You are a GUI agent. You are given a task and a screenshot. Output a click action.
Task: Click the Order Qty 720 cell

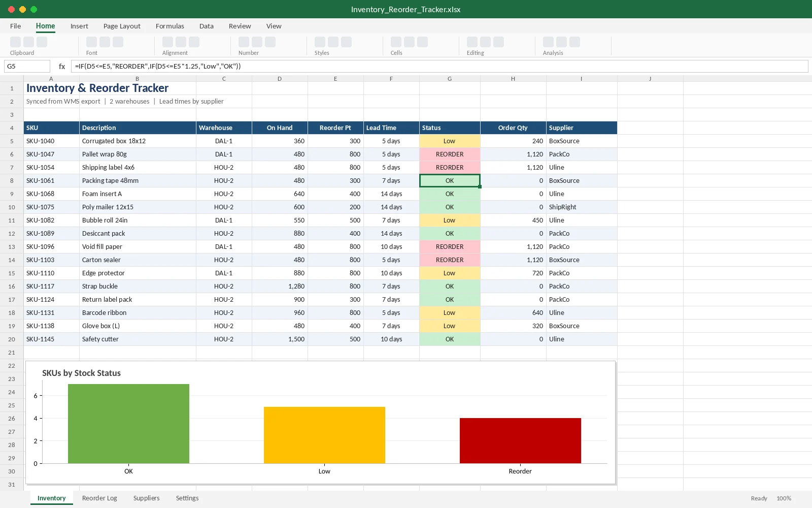pos(513,273)
